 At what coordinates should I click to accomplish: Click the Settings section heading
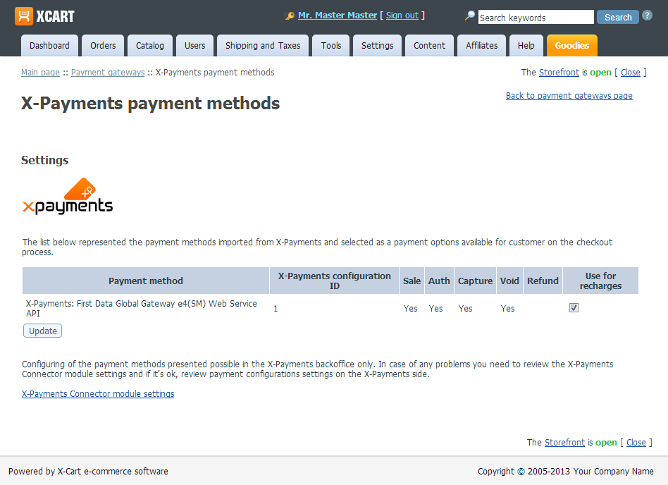coord(45,160)
